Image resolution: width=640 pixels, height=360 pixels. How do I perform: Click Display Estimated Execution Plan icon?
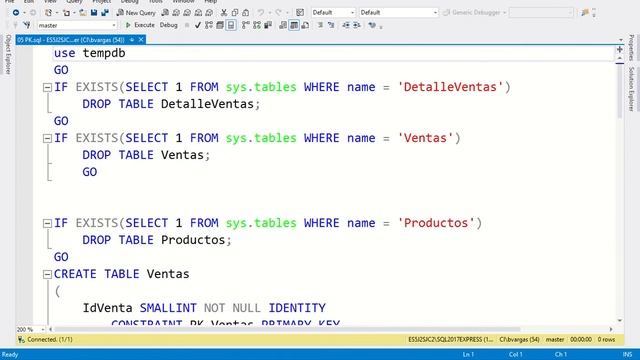209,25
